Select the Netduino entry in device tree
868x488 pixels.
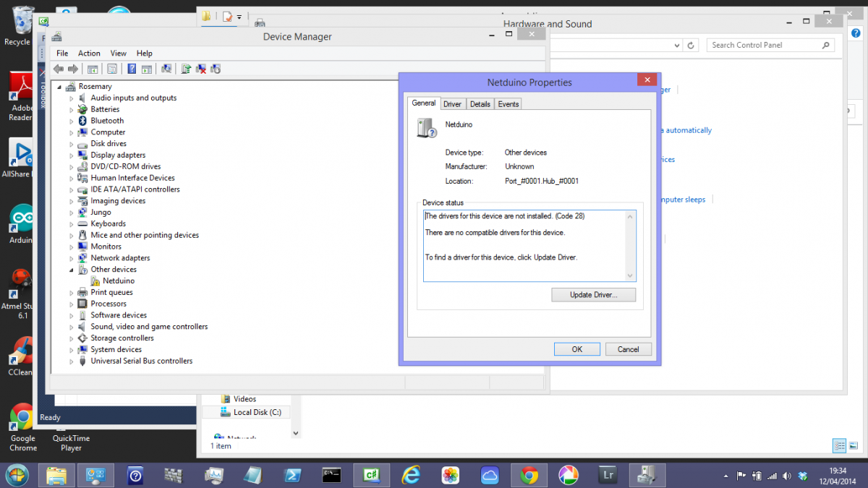(119, 281)
